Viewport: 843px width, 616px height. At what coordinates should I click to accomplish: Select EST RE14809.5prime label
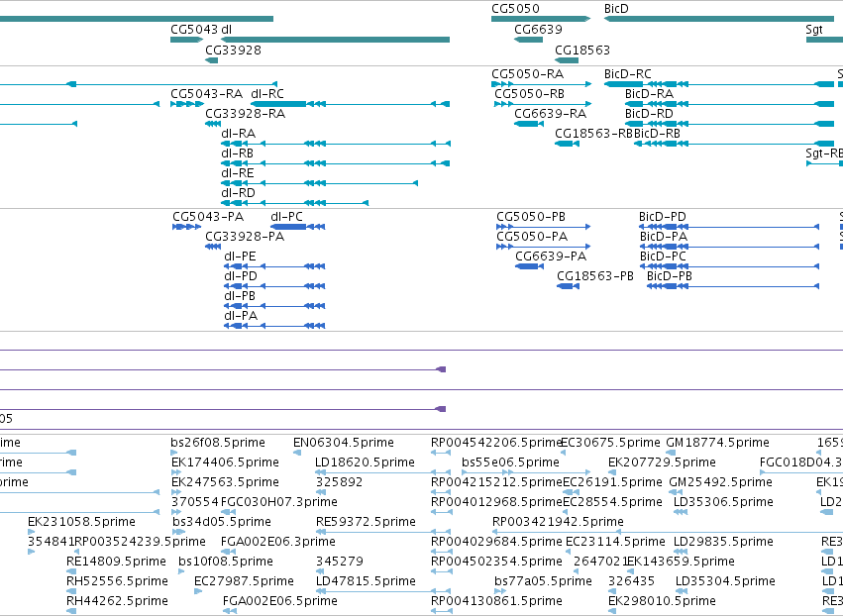pyautogui.click(x=116, y=562)
